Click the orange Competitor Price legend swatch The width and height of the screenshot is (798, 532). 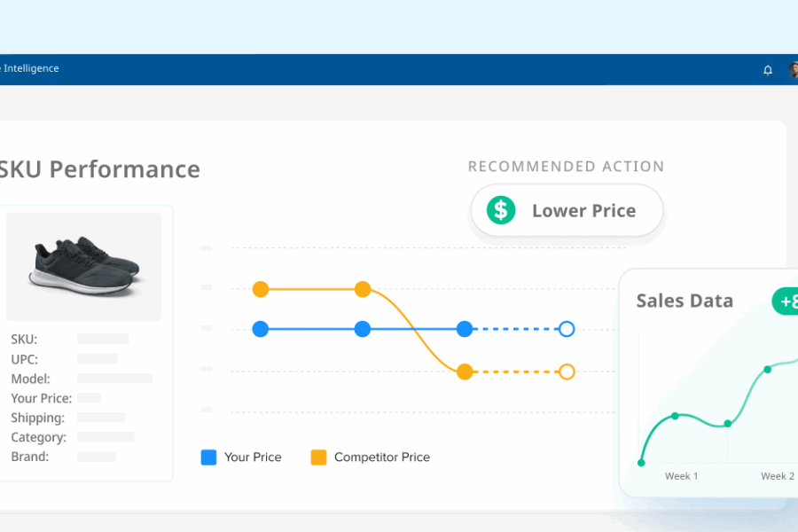point(318,458)
